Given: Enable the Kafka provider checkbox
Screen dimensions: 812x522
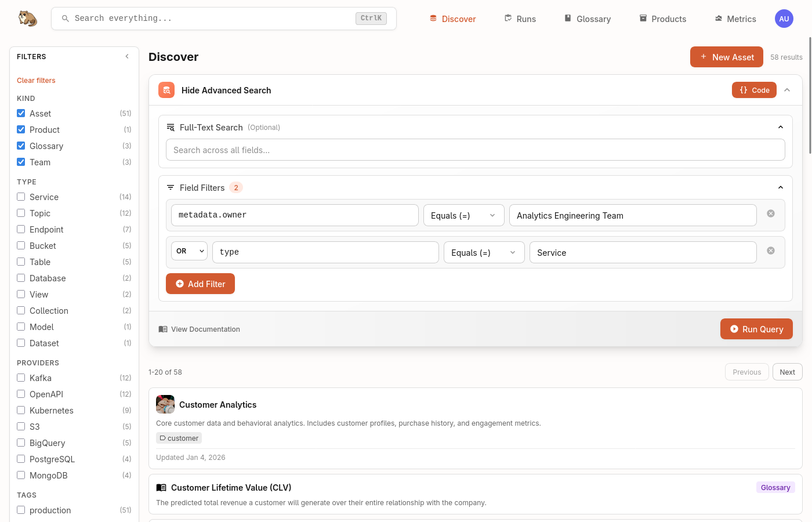Looking at the screenshot, I should pyautogui.click(x=21, y=378).
